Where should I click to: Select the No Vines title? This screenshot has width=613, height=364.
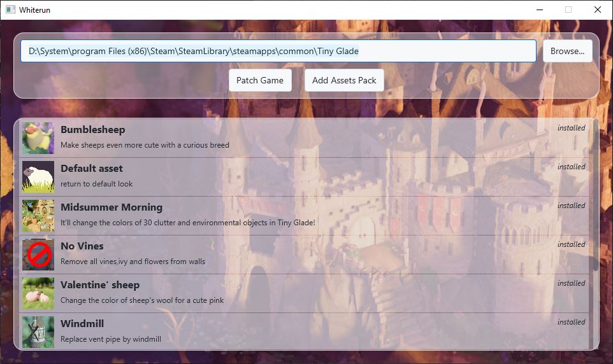tap(82, 246)
